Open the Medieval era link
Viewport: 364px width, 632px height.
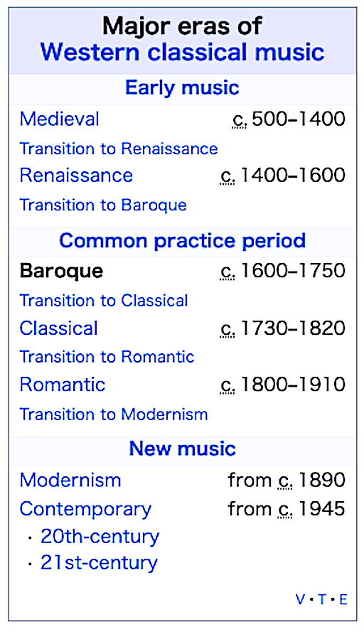coord(59,119)
